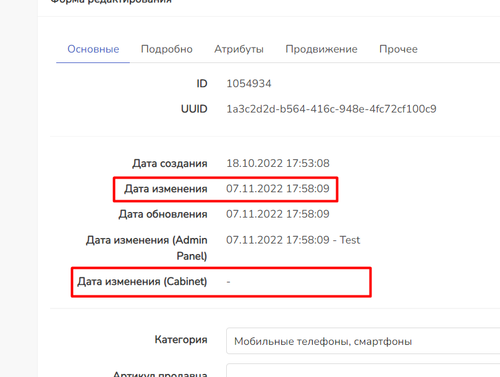Click the UUID value 1a3c2d2d-b564-416c-948e-4fc72cf100c9
Image resolution: width=500 pixels, height=377 pixels.
click(x=331, y=109)
